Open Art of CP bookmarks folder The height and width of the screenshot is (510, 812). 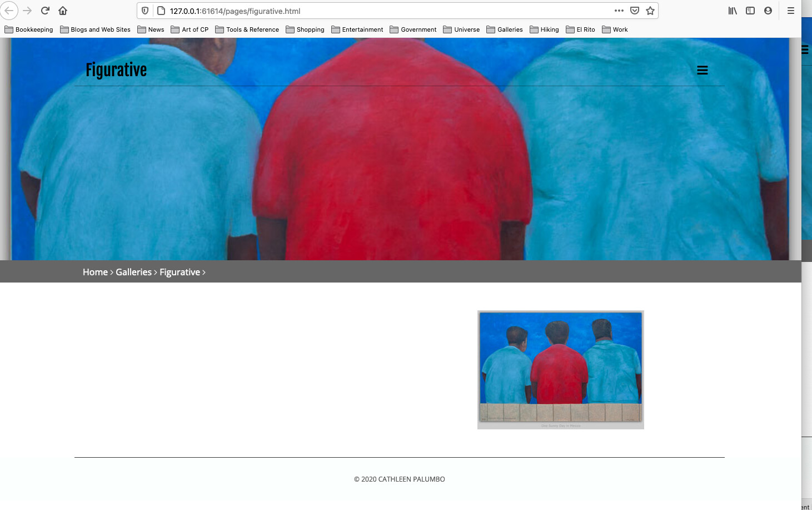[x=190, y=29]
